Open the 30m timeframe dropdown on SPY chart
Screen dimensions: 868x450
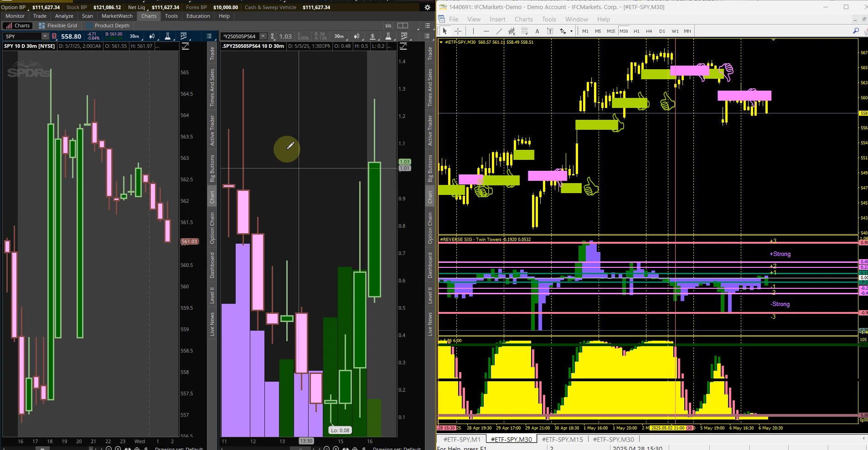pyautogui.click(x=134, y=36)
